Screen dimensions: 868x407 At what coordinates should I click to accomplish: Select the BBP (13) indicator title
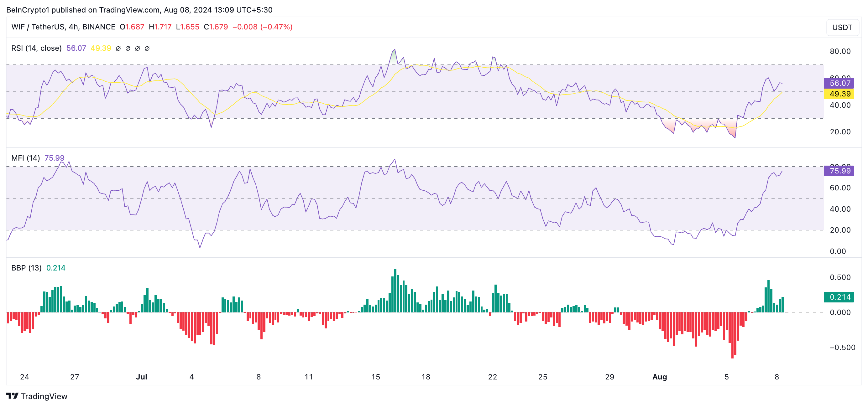[26, 268]
